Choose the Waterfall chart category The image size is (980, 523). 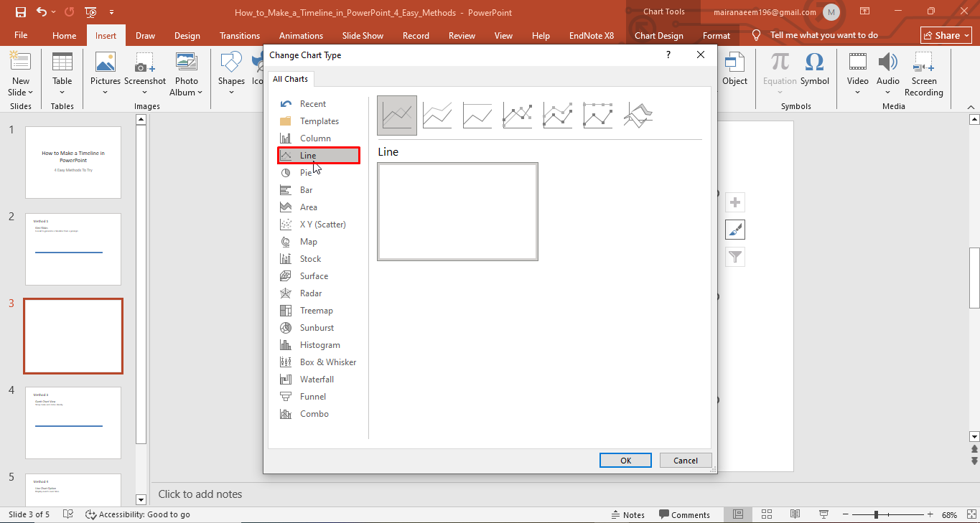pyautogui.click(x=319, y=380)
